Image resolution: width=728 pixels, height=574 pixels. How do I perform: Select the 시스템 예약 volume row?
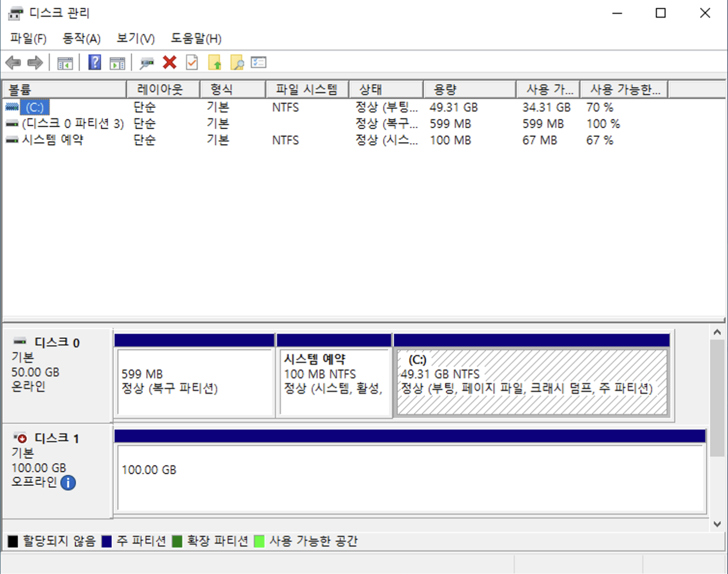53,140
